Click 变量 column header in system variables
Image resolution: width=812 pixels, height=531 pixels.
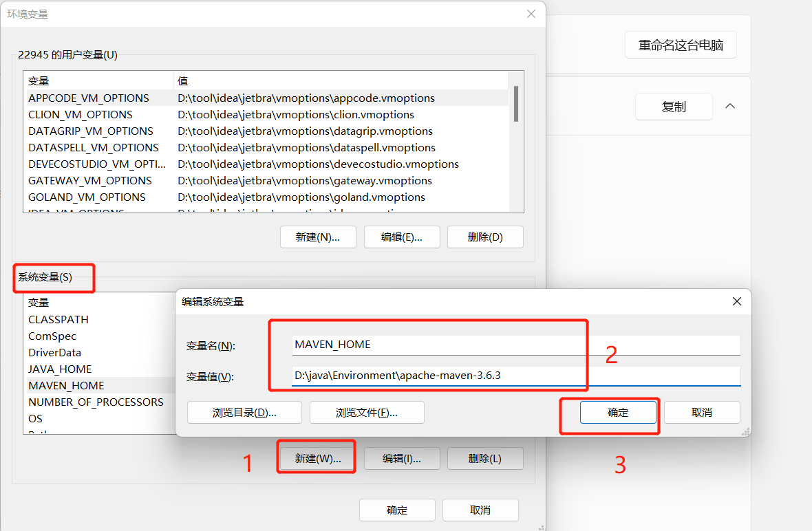(98, 302)
